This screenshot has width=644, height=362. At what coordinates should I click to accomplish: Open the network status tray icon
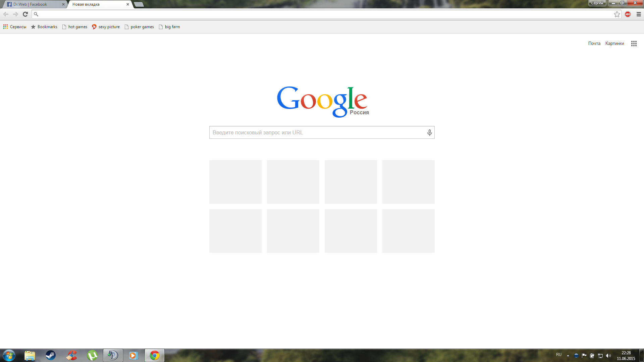coord(600,356)
